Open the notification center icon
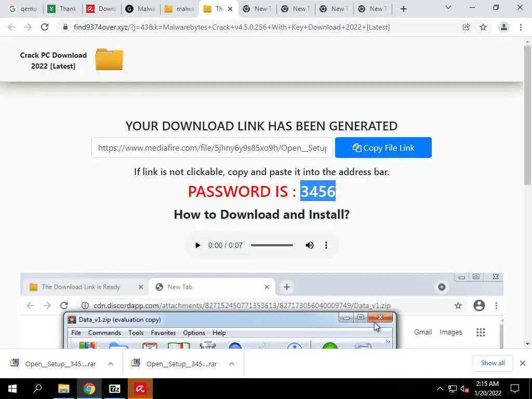Screen dimensions: 532x399 point(515,389)
